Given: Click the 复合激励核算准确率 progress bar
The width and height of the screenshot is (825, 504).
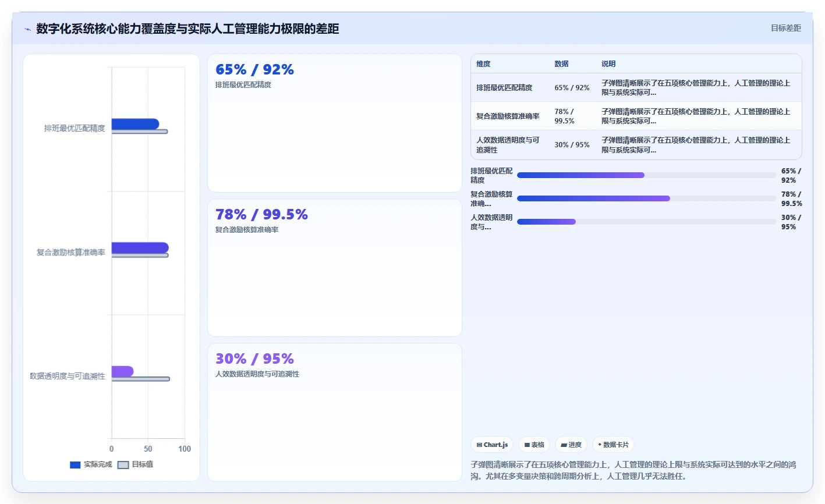Looking at the screenshot, I should [x=647, y=198].
